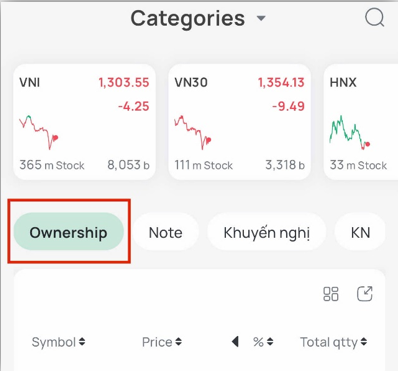Switch to the Note tab
This screenshot has height=371, width=398.
166,232
